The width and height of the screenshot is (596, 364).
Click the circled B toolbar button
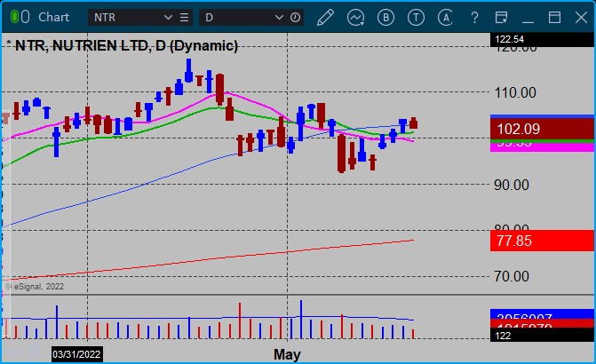point(385,18)
